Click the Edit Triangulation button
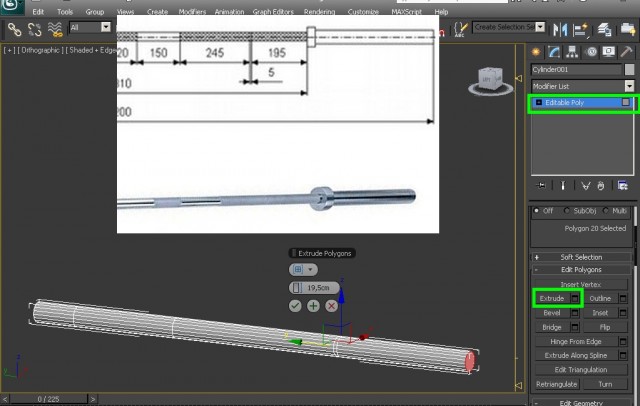Image resolution: width=640 pixels, height=406 pixels. (580, 370)
